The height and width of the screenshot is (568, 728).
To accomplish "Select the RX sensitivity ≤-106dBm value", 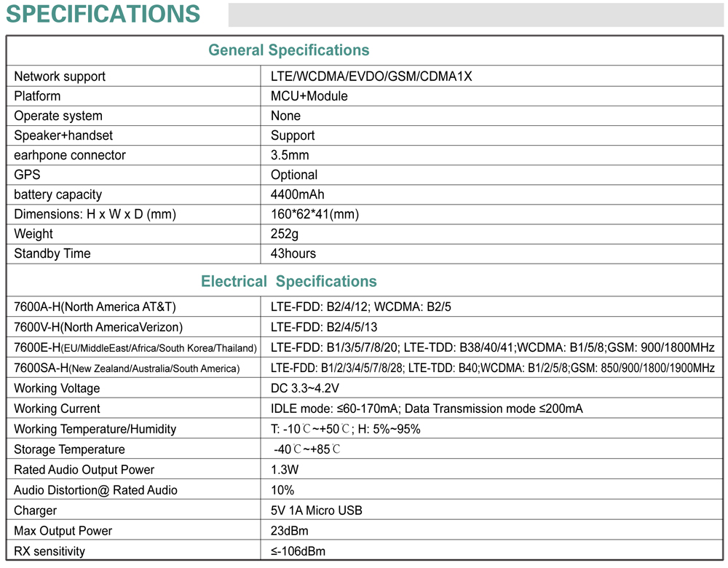I will (x=298, y=551).
